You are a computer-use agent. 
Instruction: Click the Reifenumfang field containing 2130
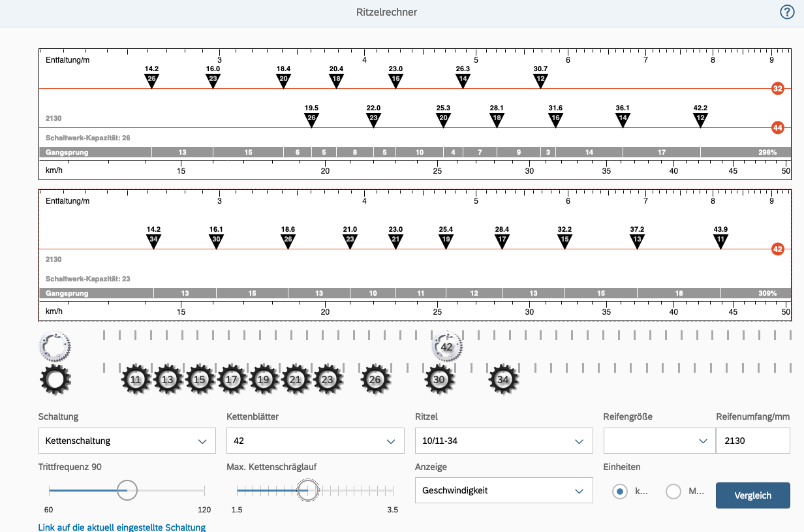point(752,441)
